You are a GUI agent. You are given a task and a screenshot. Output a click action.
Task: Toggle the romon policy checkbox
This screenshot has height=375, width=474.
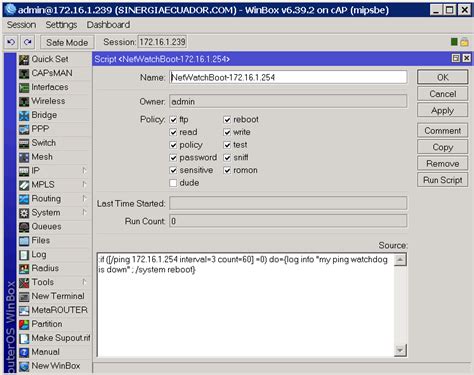click(227, 170)
